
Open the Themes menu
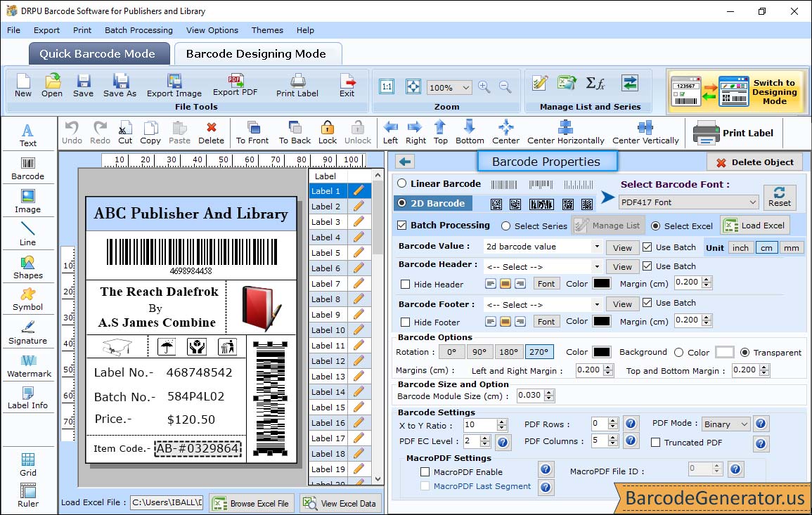[267, 30]
